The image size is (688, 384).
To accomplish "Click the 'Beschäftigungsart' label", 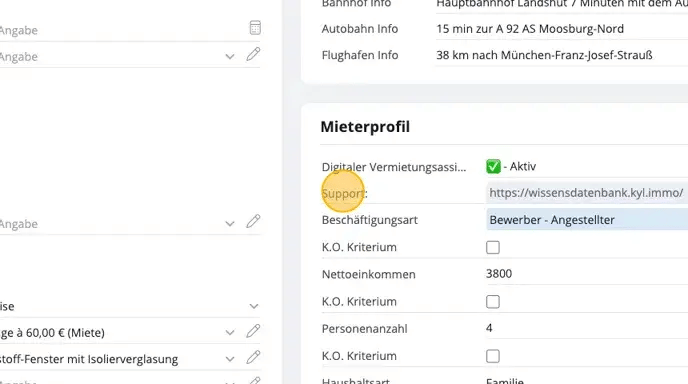I will [x=369, y=220].
